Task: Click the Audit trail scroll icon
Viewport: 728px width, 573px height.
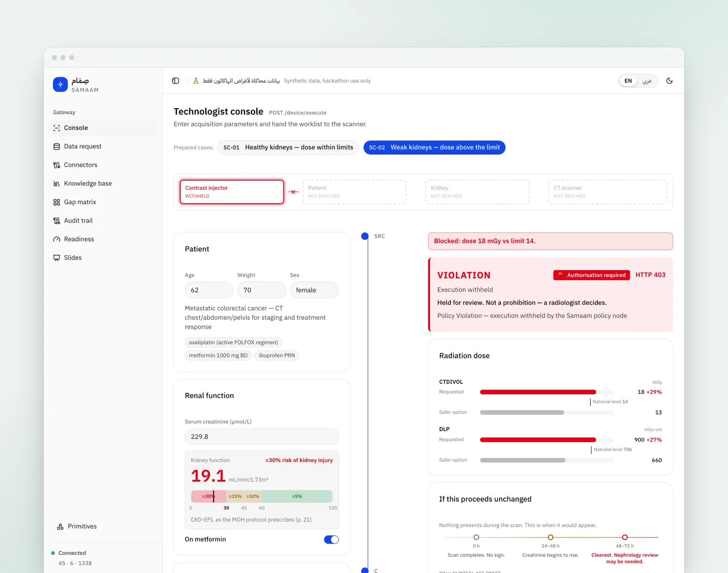Action: pos(57,221)
